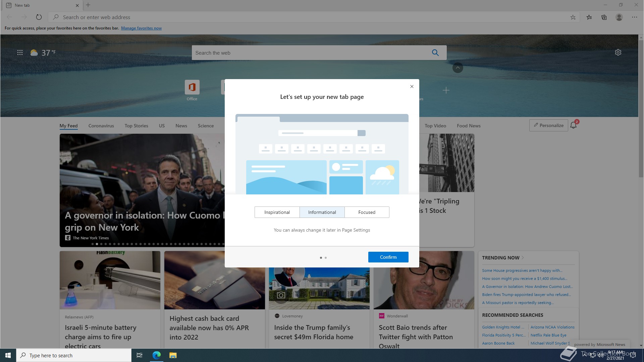Select the Focused layout option
Image resolution: width=644 pixels, height=362 pixels.
(367, 212)
